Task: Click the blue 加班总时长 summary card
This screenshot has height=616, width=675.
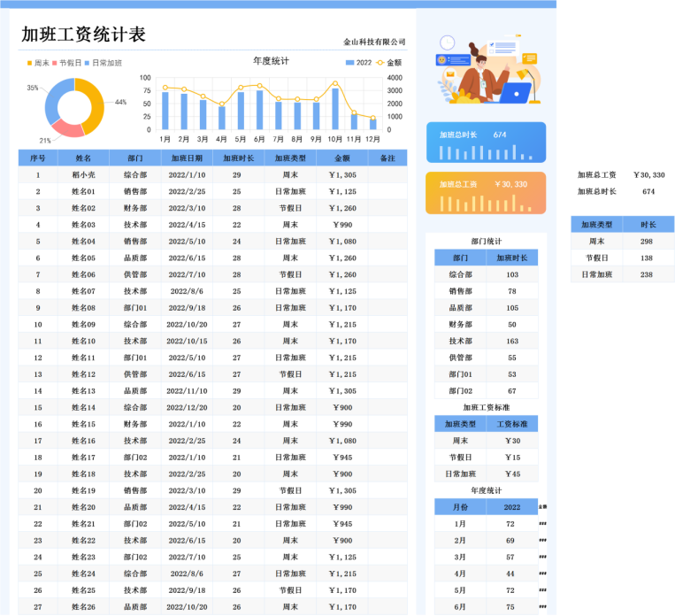Action: [486, 142]
